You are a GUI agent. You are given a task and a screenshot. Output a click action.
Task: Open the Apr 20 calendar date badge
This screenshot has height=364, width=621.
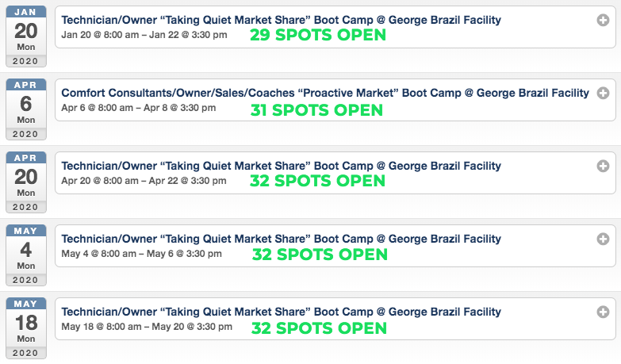[x=25, y=182]
